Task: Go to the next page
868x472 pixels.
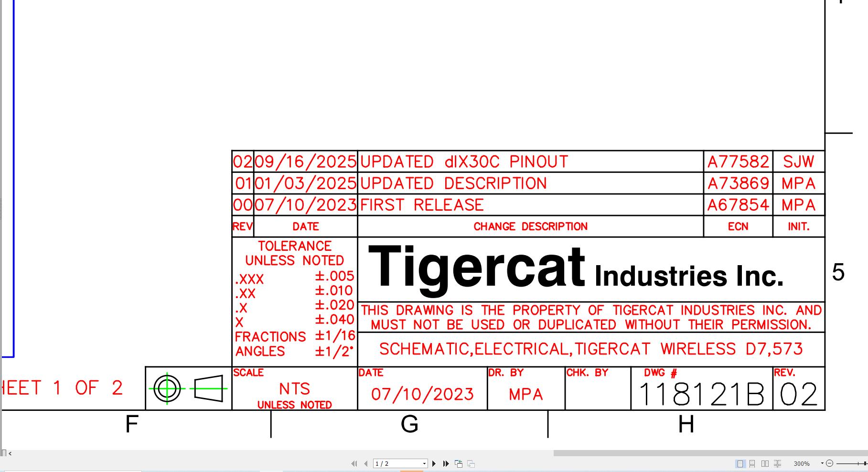Action: [x=434, y=463]
